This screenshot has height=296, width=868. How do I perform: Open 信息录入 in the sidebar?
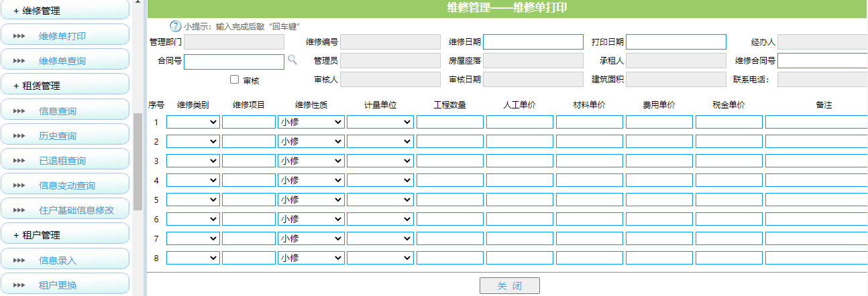click(64, 260)
